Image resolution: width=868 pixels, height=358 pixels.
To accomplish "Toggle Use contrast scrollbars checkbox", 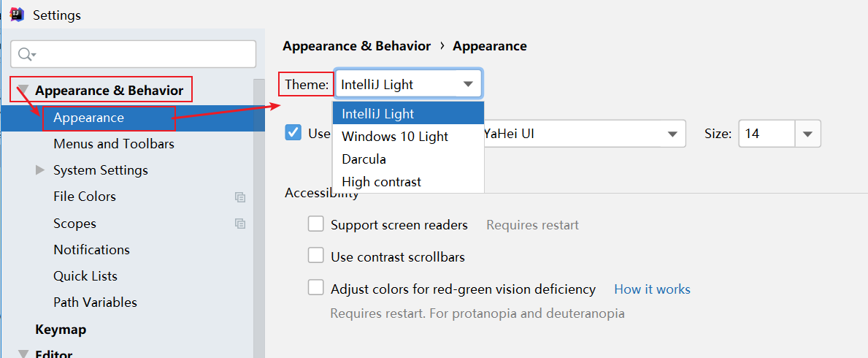I will click(315, 256).
